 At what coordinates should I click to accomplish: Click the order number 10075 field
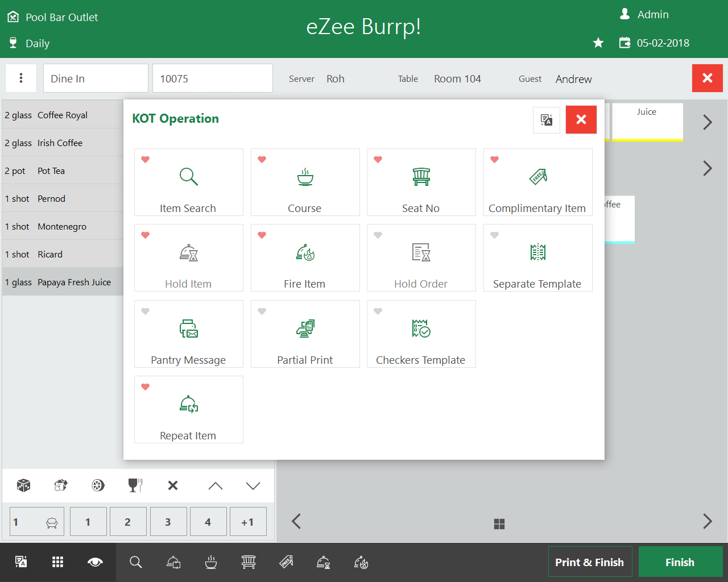[x=212, y=78]
